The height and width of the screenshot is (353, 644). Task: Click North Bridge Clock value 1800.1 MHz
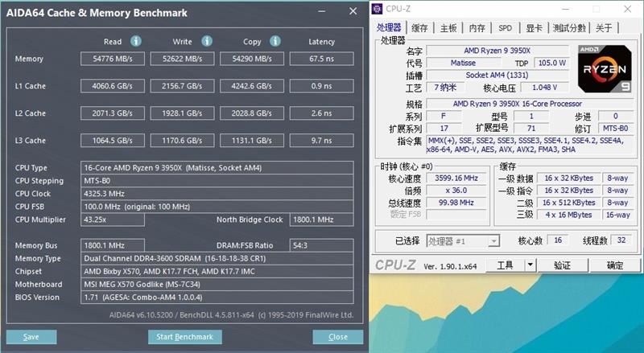321,220
